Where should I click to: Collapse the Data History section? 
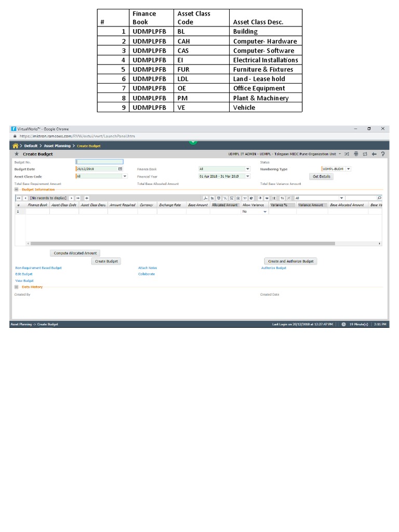(17, 287)
